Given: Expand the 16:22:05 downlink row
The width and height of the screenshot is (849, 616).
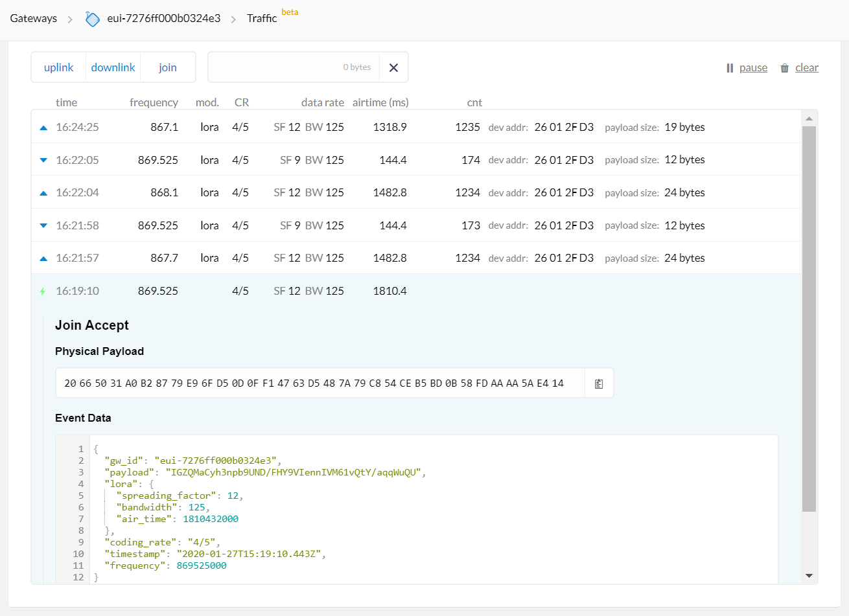Looking at the screenshot, I should point(416,159).
